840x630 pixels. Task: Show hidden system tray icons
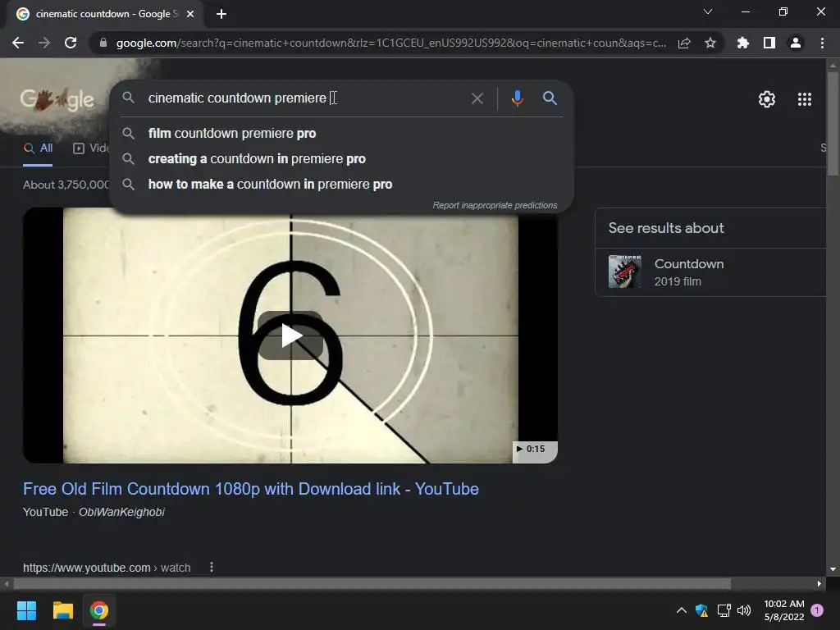(682, 610)
